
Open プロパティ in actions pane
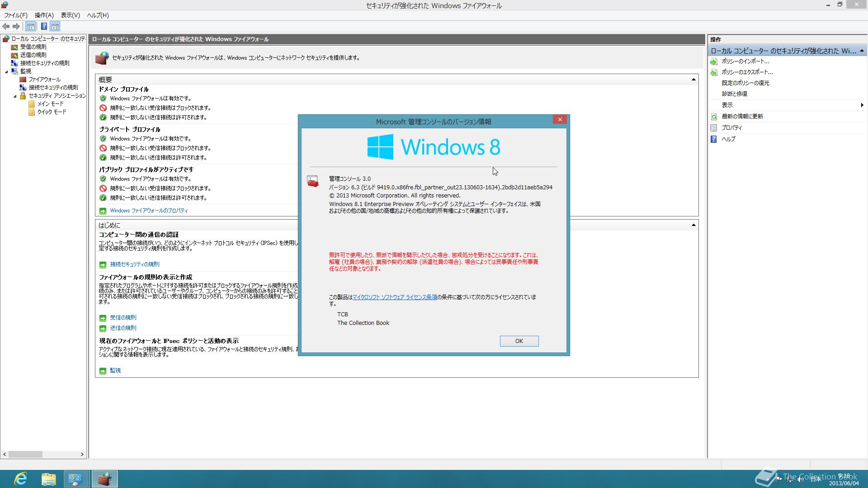click(731, 128)
